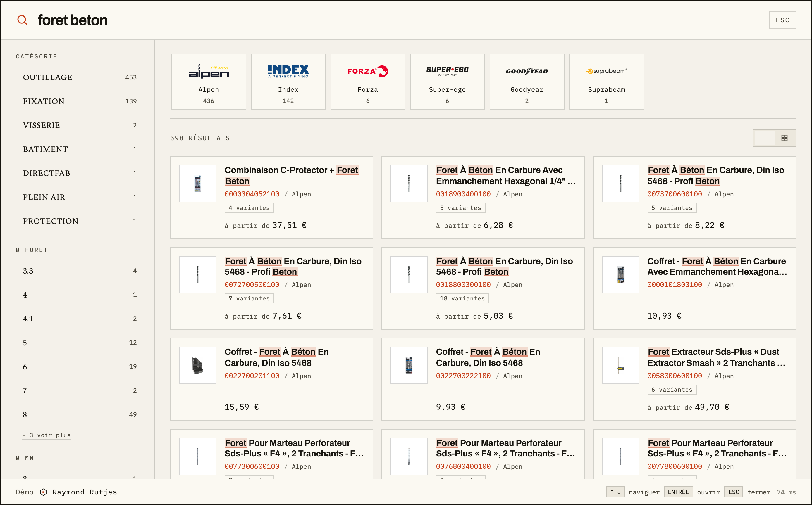The height and width of the screenshot is (505, 812).
Task: Filter by drill diameter 8
Action: (x=80, y=414)
